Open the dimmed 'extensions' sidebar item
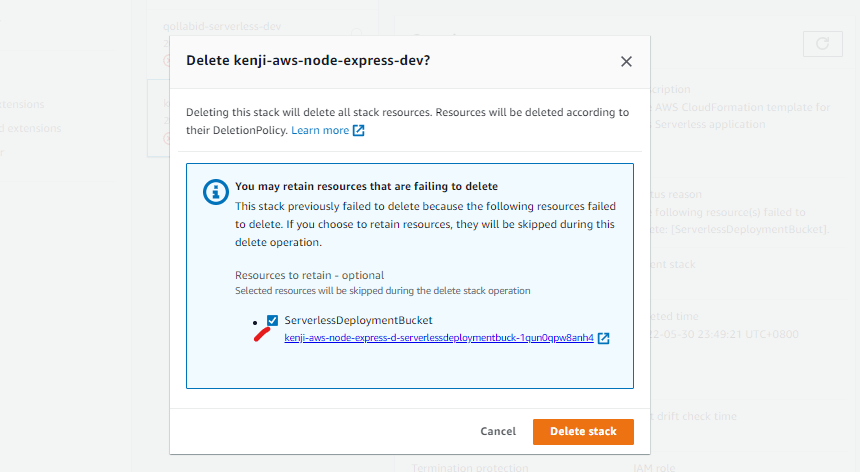The image size is (860, 472). (22, 104)
